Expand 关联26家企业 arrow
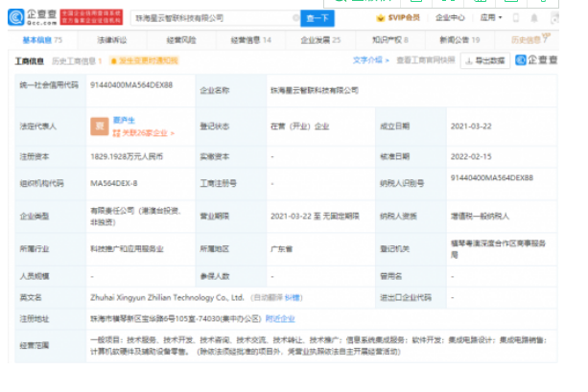Viewport: 588px width, 392px height. pyautogui.click(x=173, y=133)
